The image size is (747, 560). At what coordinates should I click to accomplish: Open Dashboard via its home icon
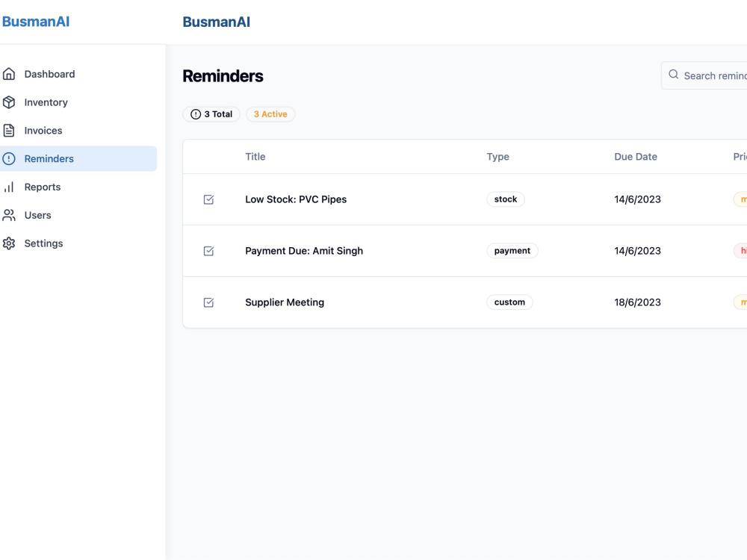[x=8, y=74]
